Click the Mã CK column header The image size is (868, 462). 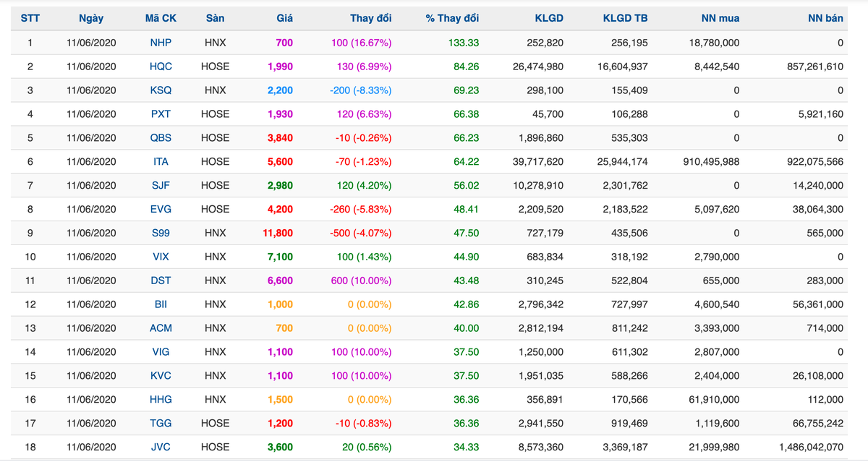pos(161,18)
